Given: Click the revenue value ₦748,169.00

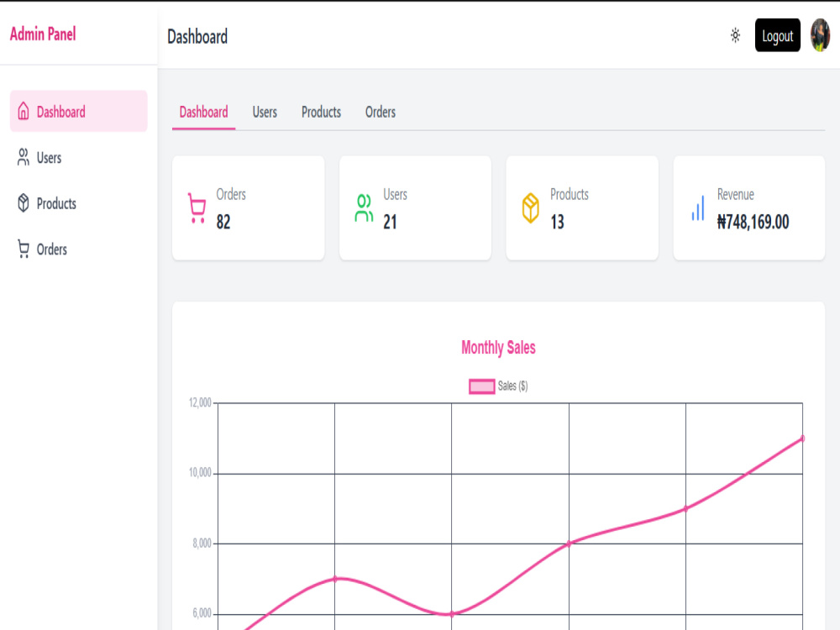Looking at the screenshot, I should point(753,221).
